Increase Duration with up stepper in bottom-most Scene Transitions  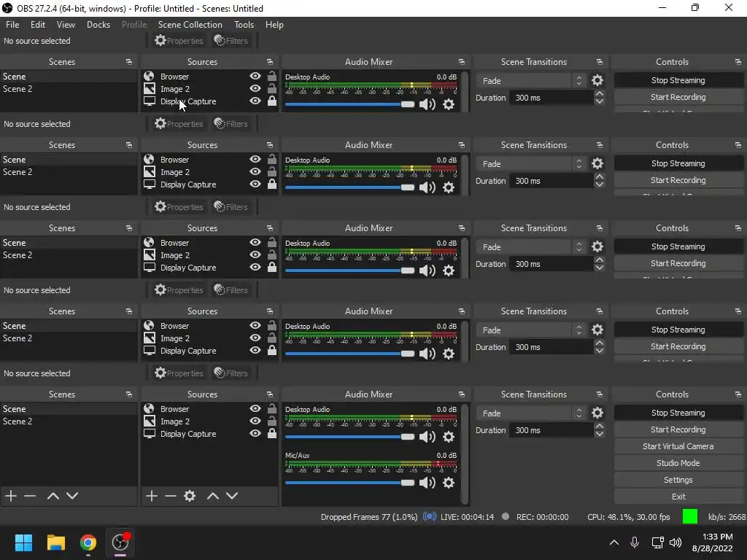(600, 426)
